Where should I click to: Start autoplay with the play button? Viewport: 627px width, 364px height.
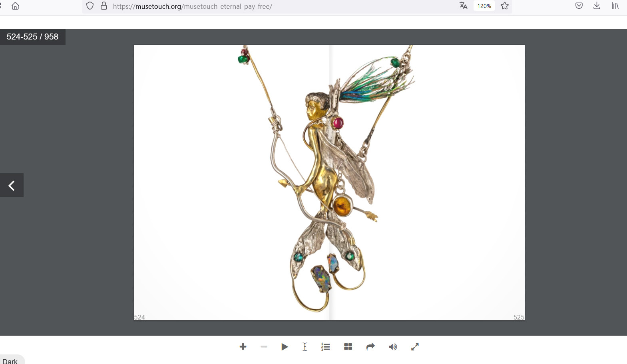(285, 347)
